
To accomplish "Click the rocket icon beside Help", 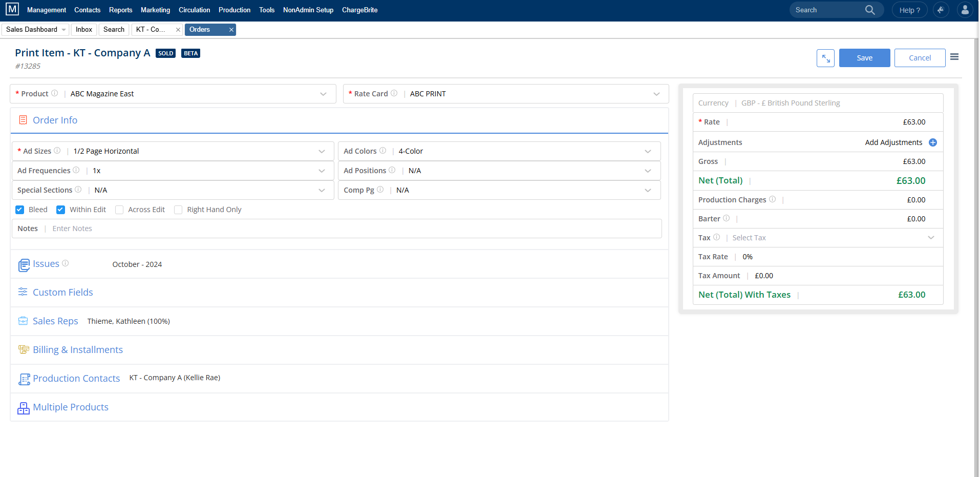I will [x=941, y=10].
